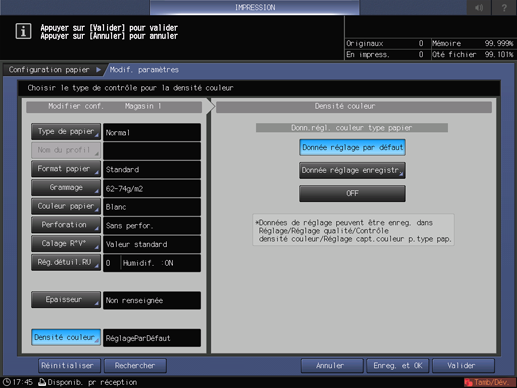The height and width of the screenshot is (388, 517).
Task: Turn color density control OFF
Action: [352, 193]
